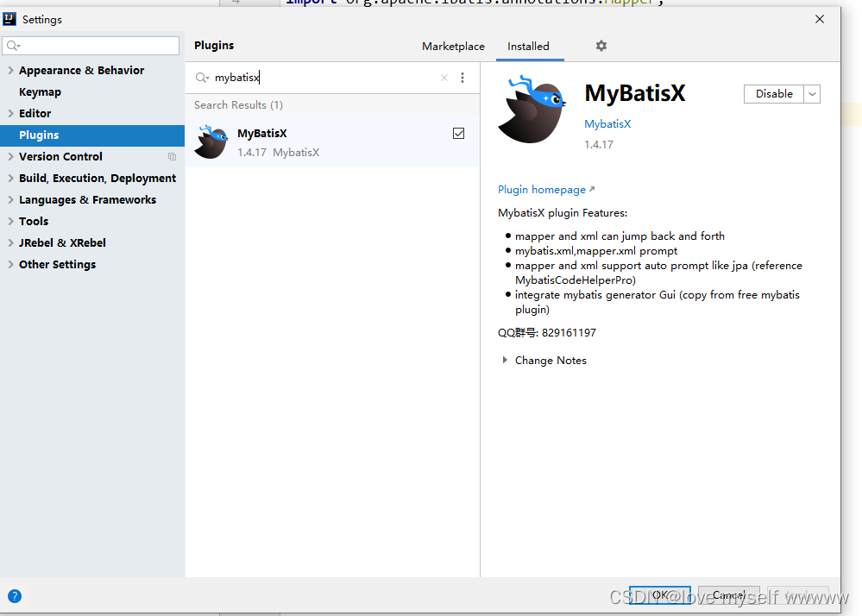Select the MyBatisX name in search results
The width and height of the screenshot is (862, 616).
tap(262, 134)
